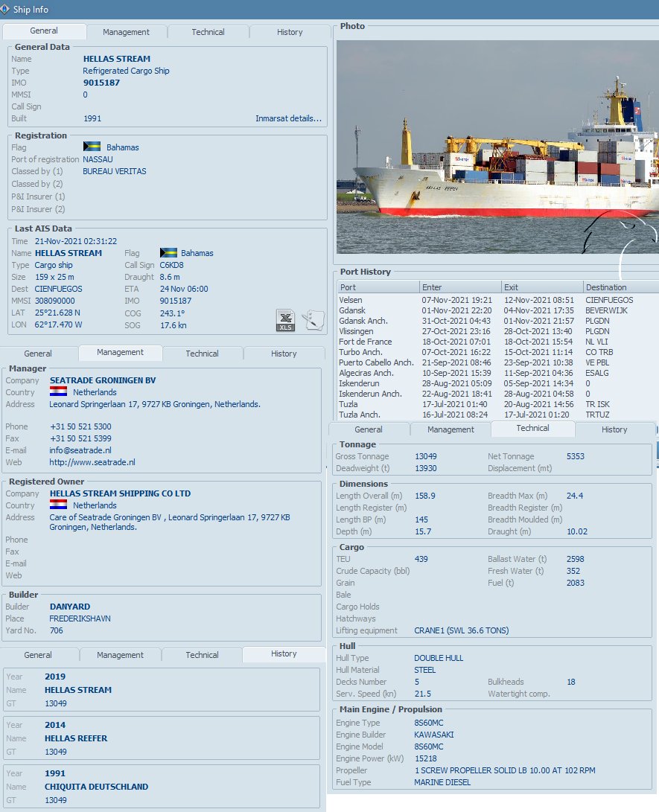Open Management tab above General Data section
The width and height of the screenshot is (659, 812).
[x=126, y=32]
